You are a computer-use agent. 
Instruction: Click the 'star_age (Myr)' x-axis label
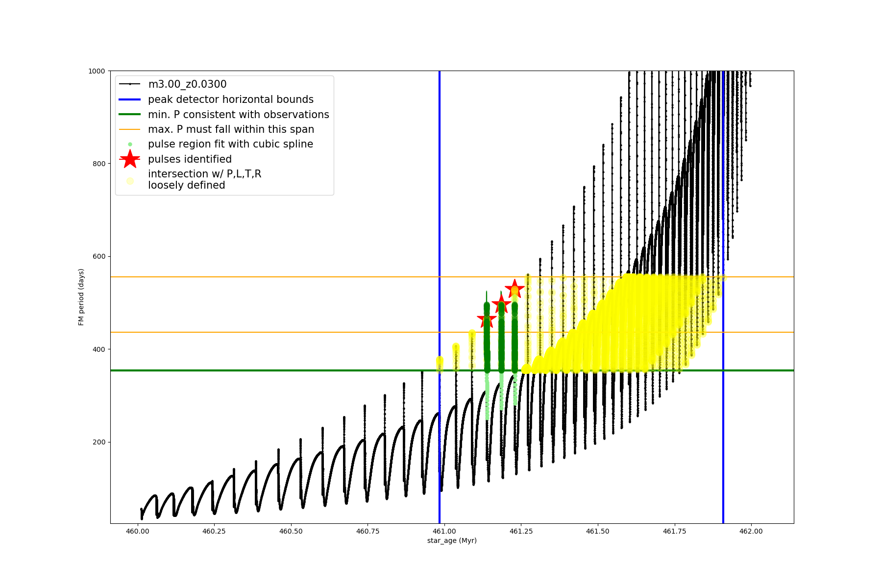click(452, 540)
